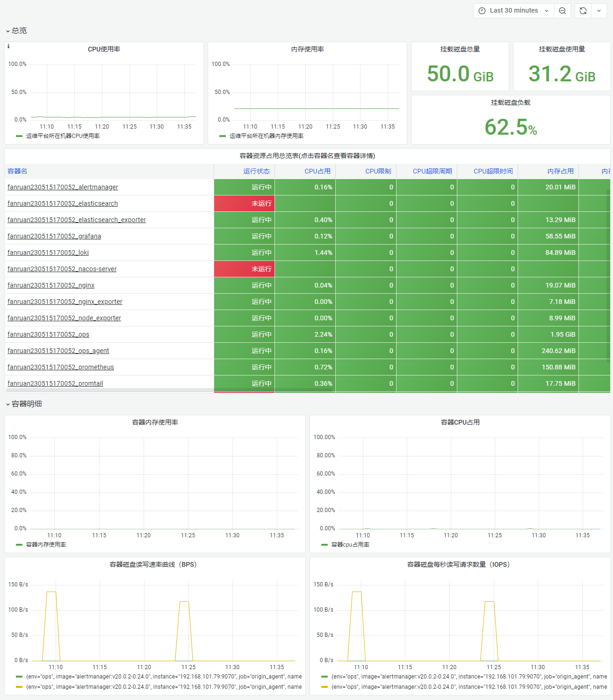Open the Last 30 minutes time range dropdown
The width and height of the screenshot is (613, 700).
(514, 11)
